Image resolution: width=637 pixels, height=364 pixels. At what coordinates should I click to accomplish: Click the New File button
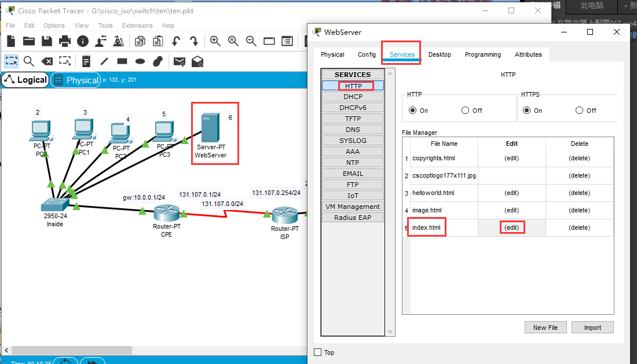tap(545, 328)
